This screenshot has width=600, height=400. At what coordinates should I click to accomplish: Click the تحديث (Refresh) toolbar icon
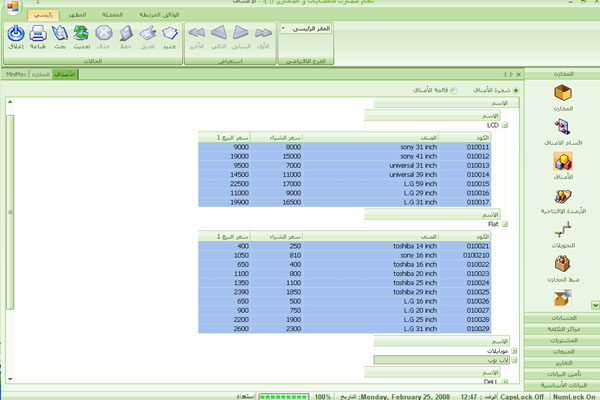click(81, 35)
